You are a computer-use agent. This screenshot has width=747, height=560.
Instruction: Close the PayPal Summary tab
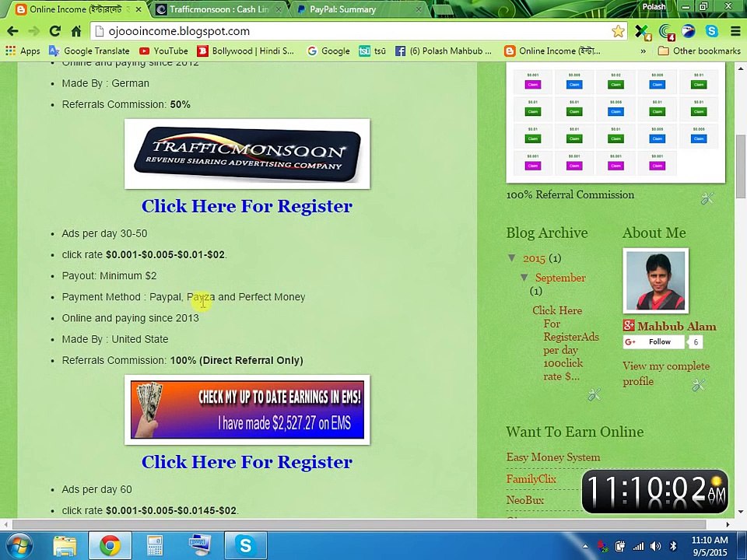point(418,9)
